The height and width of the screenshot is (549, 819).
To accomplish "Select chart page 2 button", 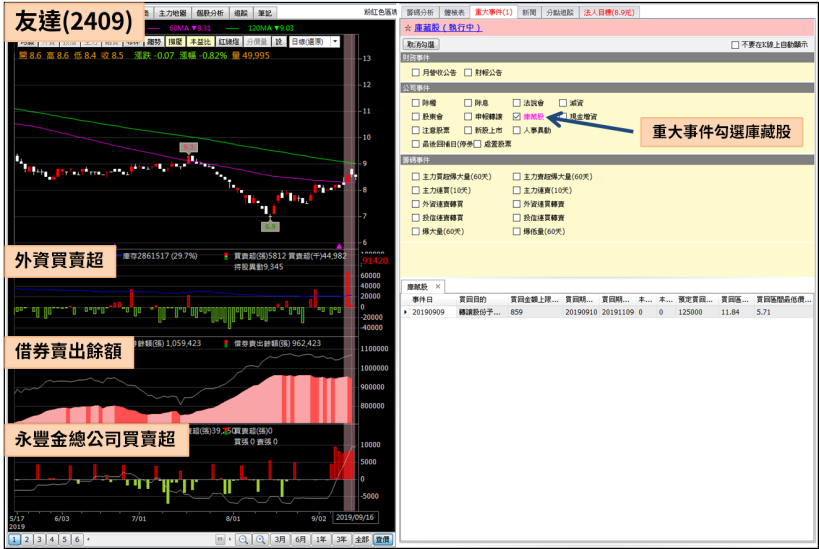I will (x=27, y=539).
